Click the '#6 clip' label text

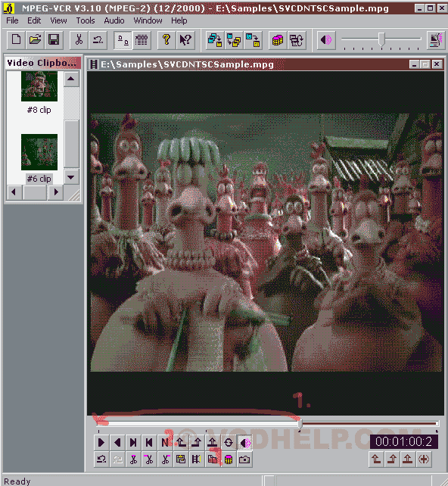(39, 179)
